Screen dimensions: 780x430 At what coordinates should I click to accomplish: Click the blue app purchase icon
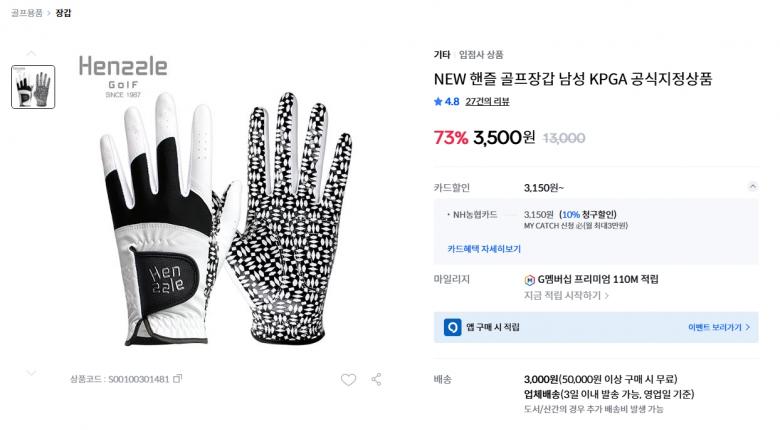pyautogui.click(x=453, y=327)
